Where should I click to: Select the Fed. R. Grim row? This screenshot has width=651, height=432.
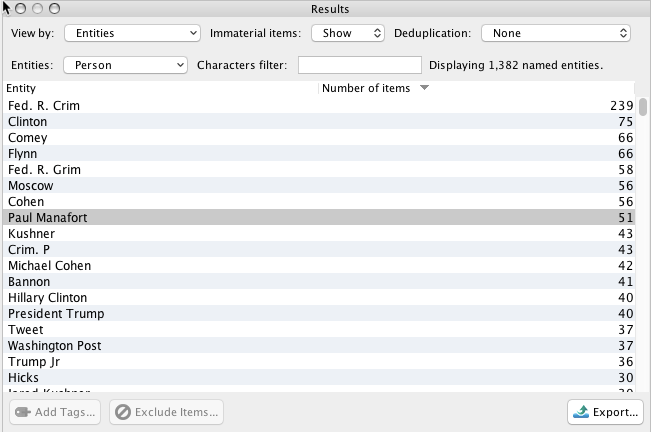point(319,169)
